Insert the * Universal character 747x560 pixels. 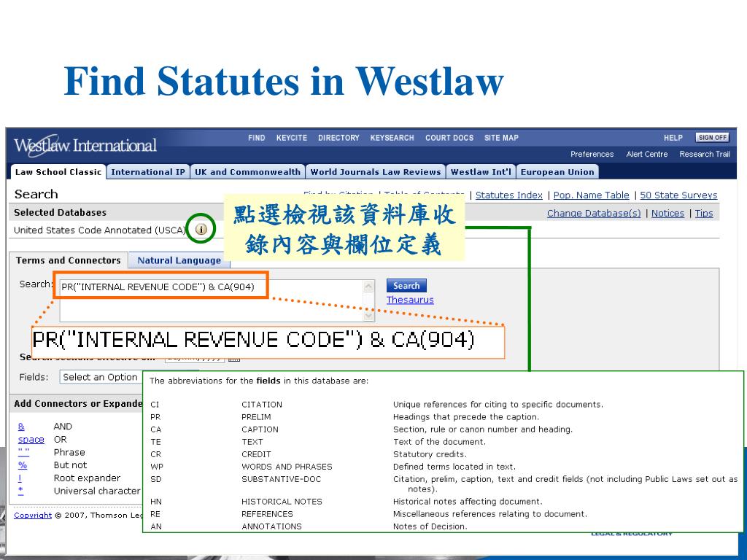20,491
